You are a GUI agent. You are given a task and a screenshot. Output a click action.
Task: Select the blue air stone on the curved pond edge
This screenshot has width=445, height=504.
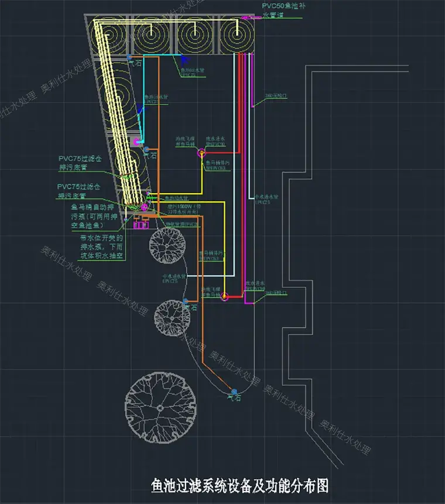click(234, 391)
